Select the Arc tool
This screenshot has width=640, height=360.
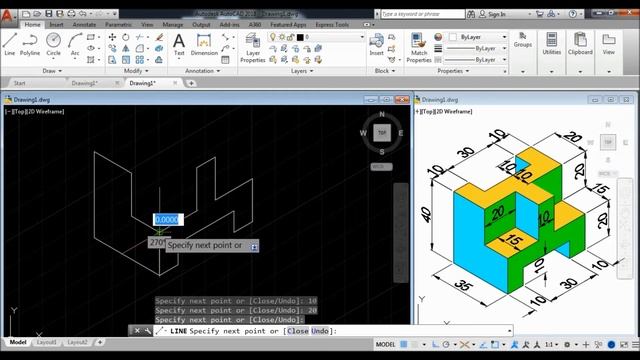[75, 45]
